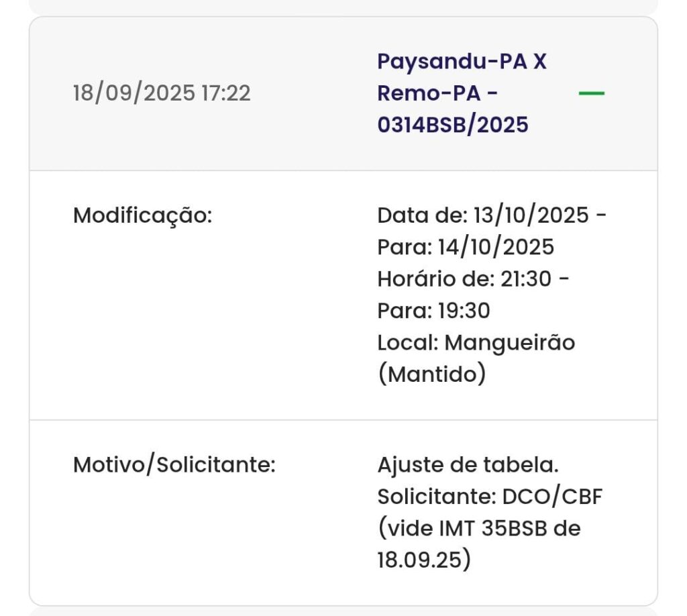The width and height of the screenshot is (687, 616).
Task: Select the Ajuste de tabela reason
Action: [468, 465]
